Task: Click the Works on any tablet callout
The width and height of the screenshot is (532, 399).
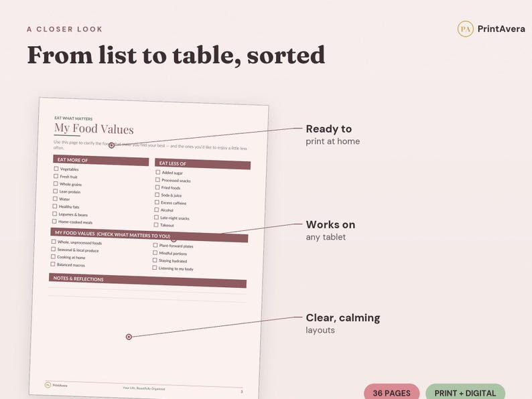Action: (x=330, y=230)
